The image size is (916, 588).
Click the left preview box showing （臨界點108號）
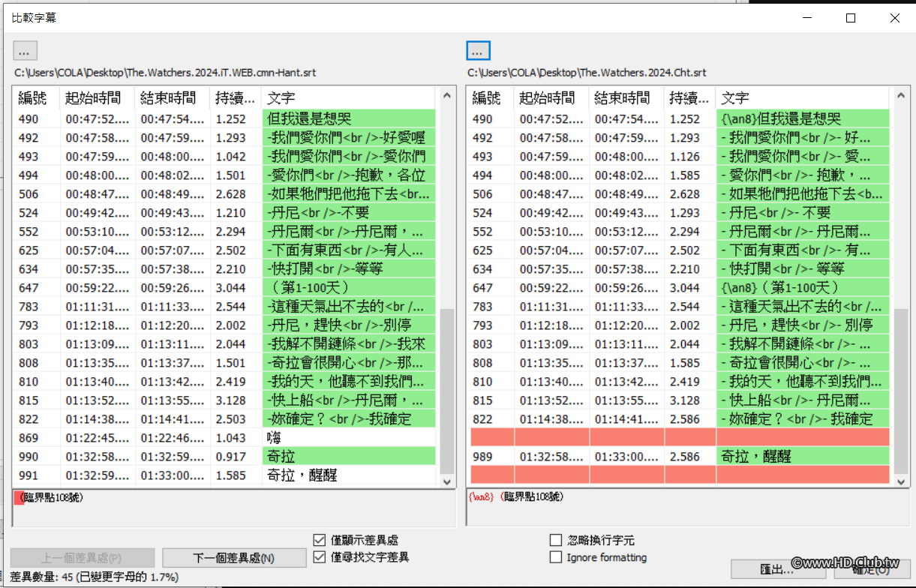(234, 508)
